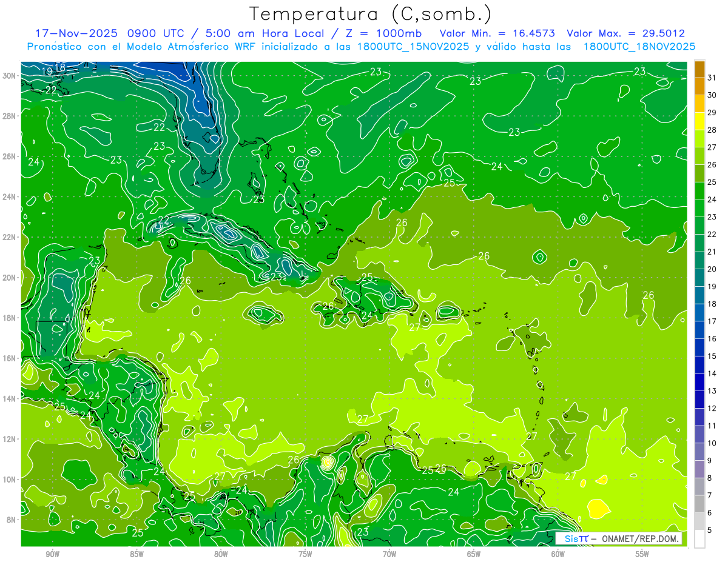Click the 10N latitude axis label
This screenshot has width=728, height=562.
click(x=9, y=479)
